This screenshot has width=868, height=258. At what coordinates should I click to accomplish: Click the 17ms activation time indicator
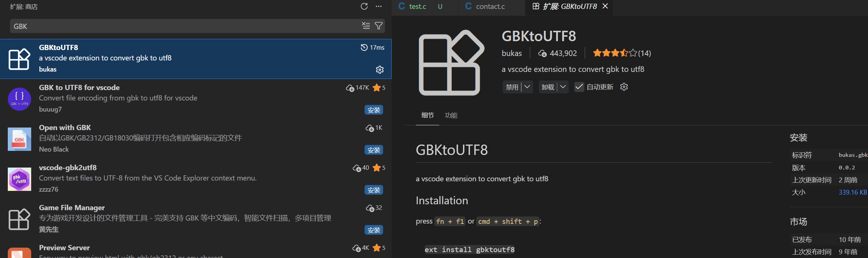(372, 47)
